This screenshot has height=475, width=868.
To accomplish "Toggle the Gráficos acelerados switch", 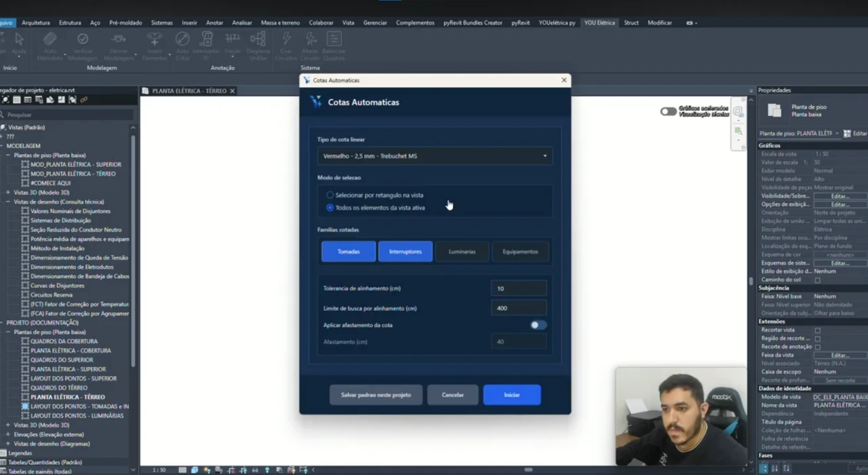I will pos(668,111).
